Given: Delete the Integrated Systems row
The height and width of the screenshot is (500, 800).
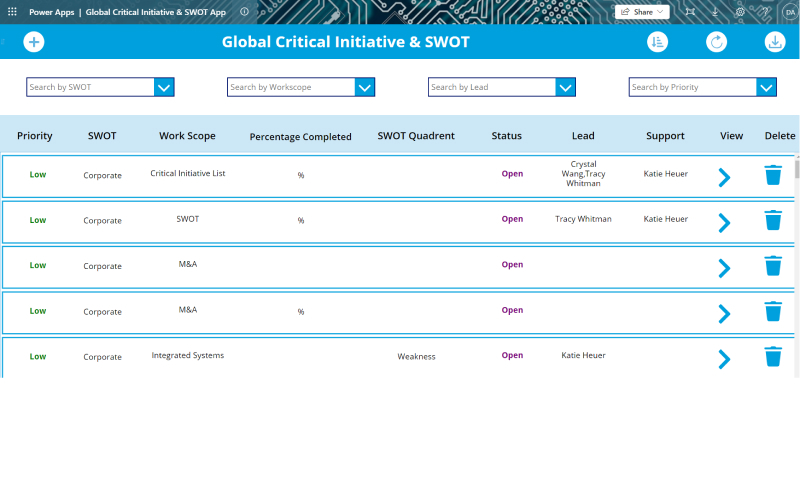Looking at the screenshot, I should (773, 357).
